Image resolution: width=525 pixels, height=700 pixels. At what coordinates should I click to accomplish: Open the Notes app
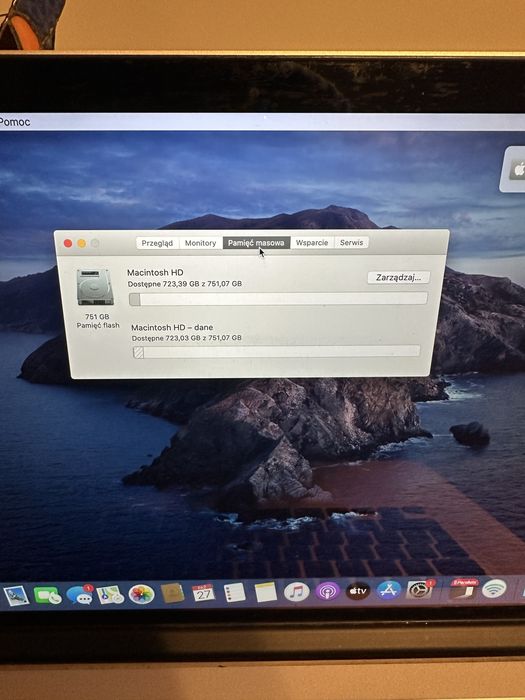pos(266,592)
